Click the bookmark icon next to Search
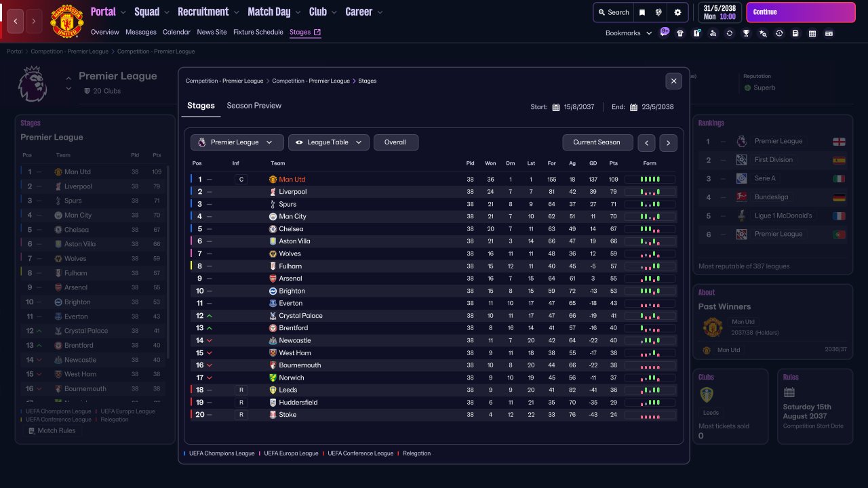868x488 pixels. [x=642, y=12]
